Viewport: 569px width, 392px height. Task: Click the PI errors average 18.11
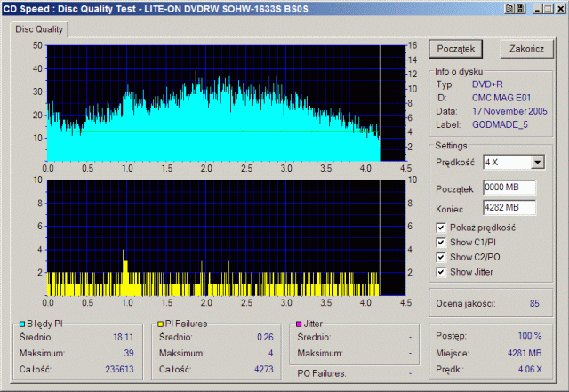pyautogui.click(x=124, y=337)
